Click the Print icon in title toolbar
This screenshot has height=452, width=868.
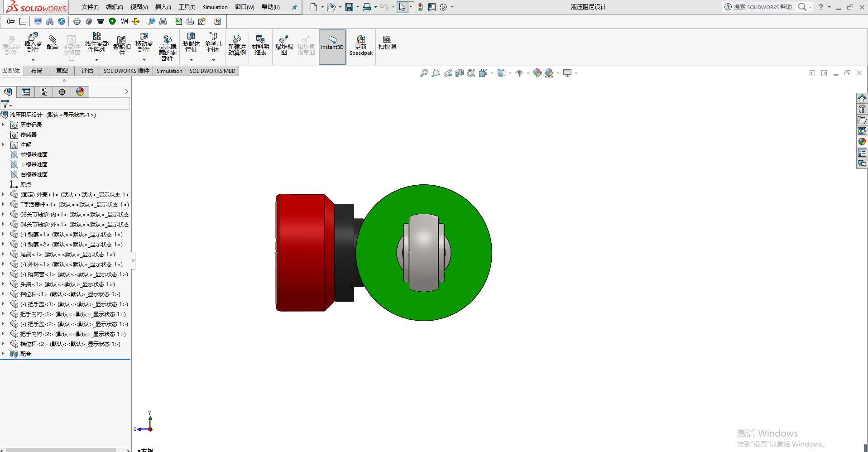[x=367, y=7]
